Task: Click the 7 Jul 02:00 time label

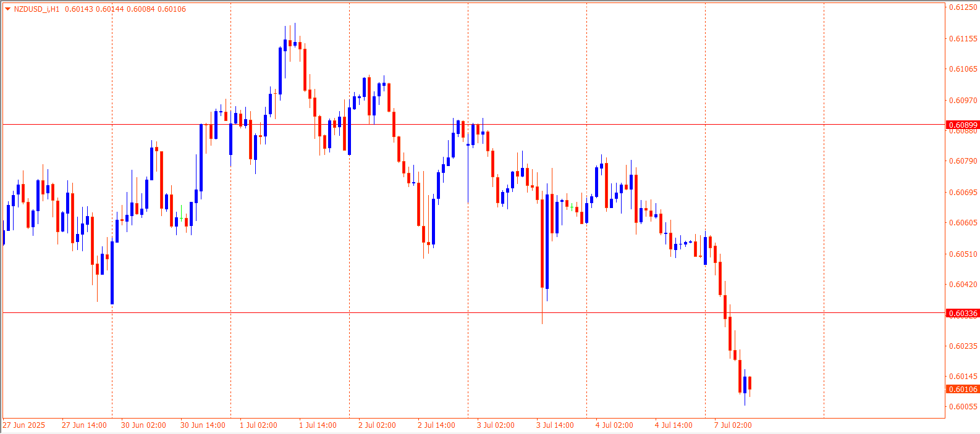Action: pos(733,425)
